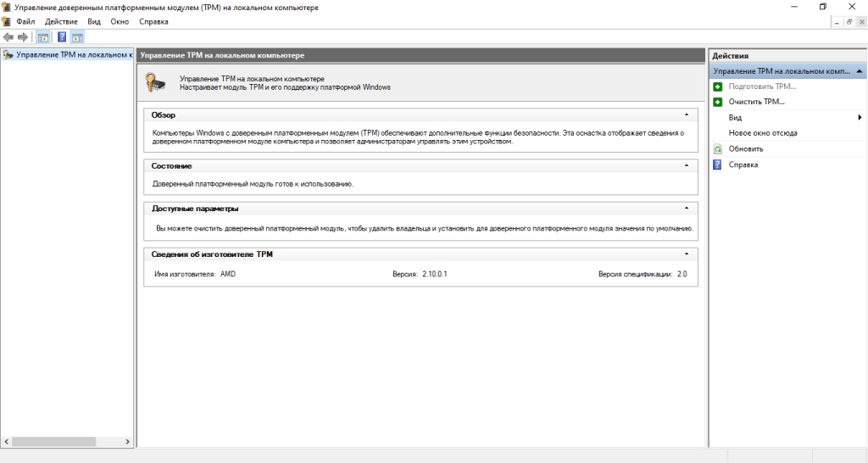This screenshot has height=463, width=868.
Task: Click the refresh icon next to Обновить
Action: pos(717,149)
